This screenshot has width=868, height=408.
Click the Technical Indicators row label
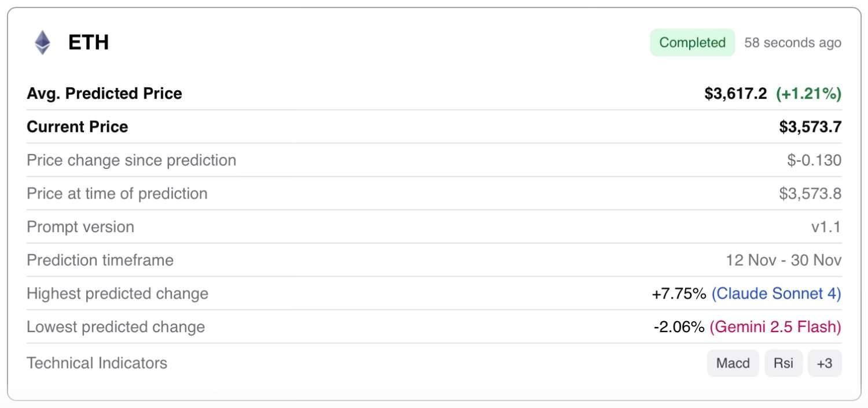(x=97, y=363)
